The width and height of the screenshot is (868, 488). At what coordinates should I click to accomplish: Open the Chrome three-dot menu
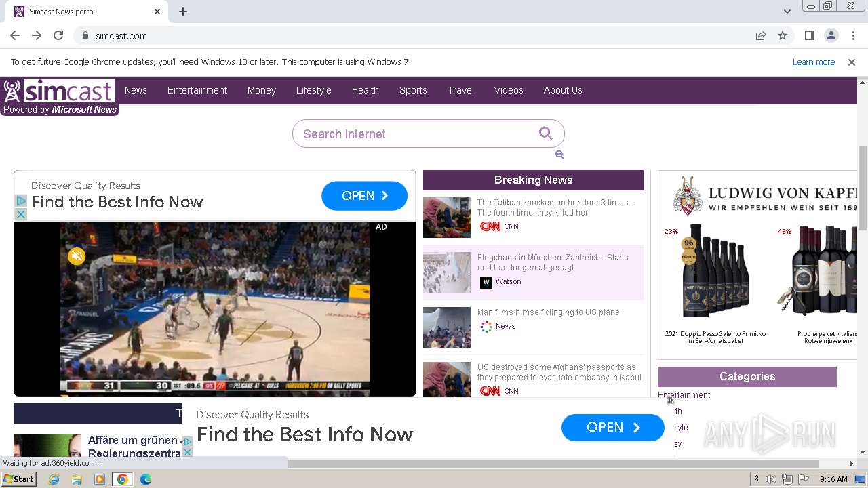tap(852, 35)
